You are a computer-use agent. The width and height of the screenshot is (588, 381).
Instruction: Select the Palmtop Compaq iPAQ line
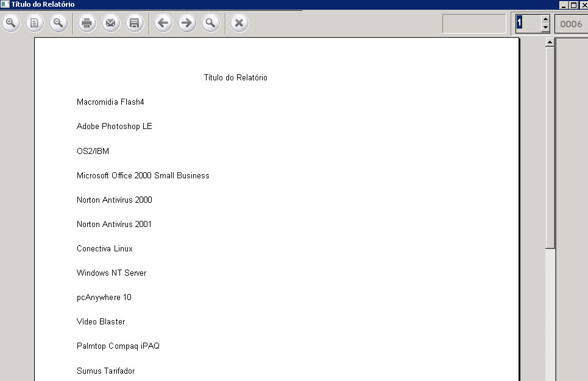[118, 346]
